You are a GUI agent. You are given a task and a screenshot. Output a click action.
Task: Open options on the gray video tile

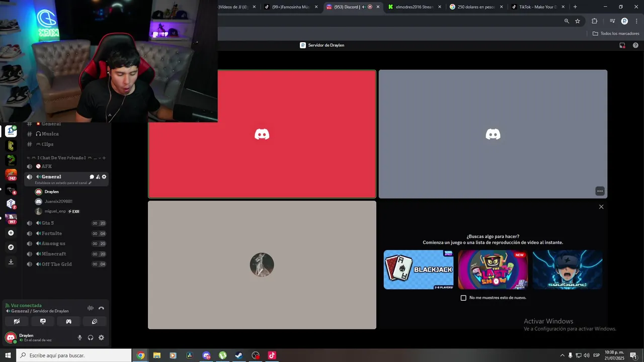(x=600, y=191)
